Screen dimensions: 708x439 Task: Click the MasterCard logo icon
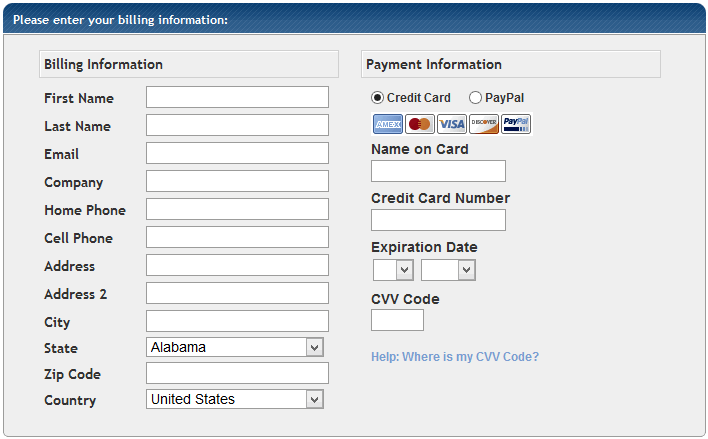420,124
